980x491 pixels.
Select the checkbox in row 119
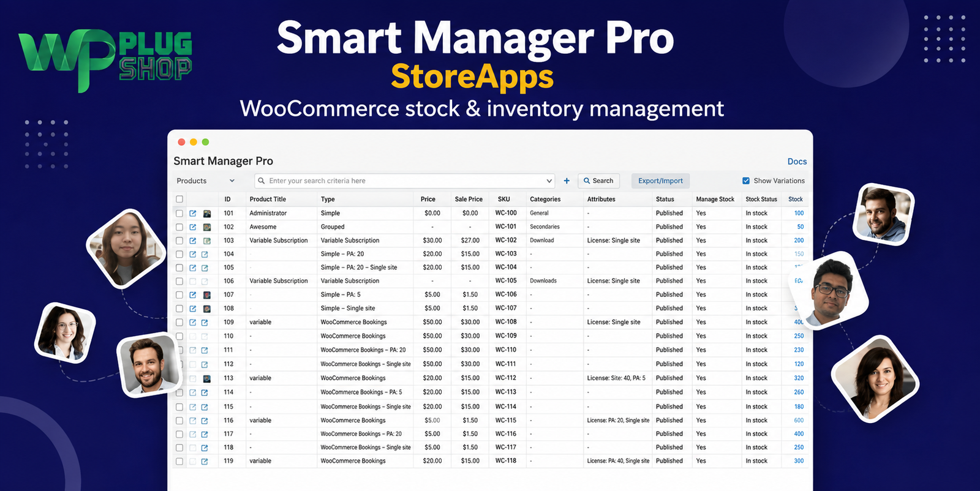179,462
